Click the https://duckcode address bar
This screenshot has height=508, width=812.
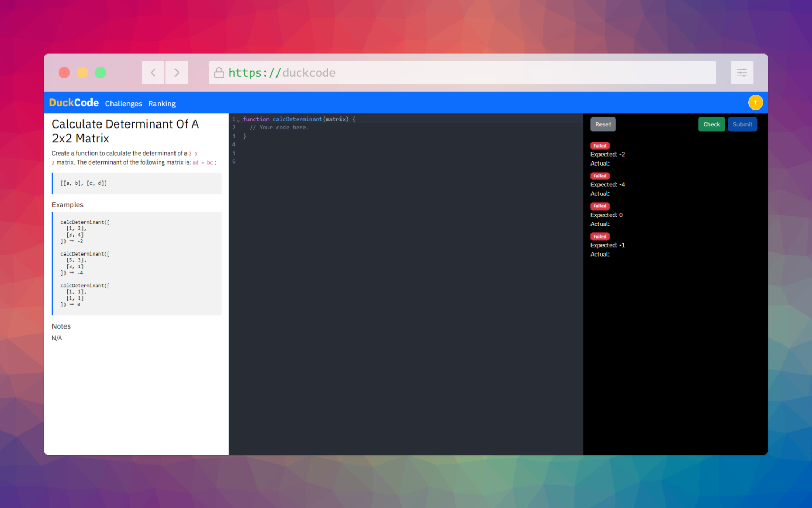(463, 72)
